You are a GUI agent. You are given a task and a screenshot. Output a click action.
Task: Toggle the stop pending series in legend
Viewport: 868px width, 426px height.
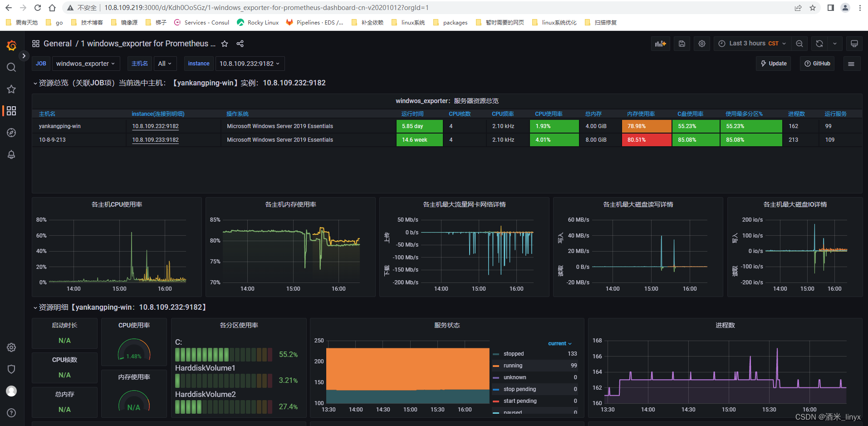tap(520, 389)
